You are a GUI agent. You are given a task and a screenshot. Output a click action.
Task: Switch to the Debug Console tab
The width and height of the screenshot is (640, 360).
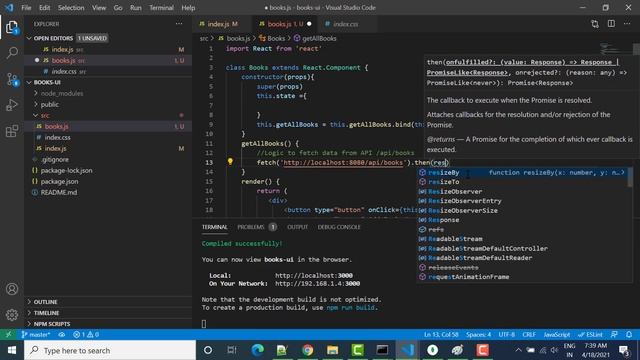(339, 227)
